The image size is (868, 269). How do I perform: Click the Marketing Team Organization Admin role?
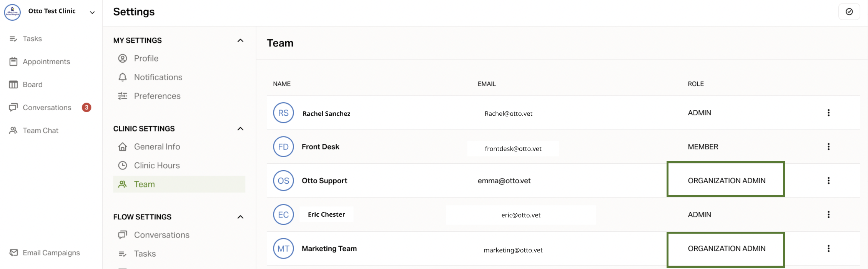(x=726, y=249)
